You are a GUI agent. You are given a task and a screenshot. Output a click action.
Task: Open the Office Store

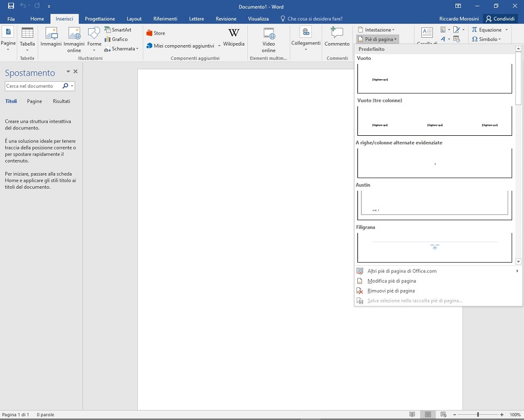pos(156,33)
